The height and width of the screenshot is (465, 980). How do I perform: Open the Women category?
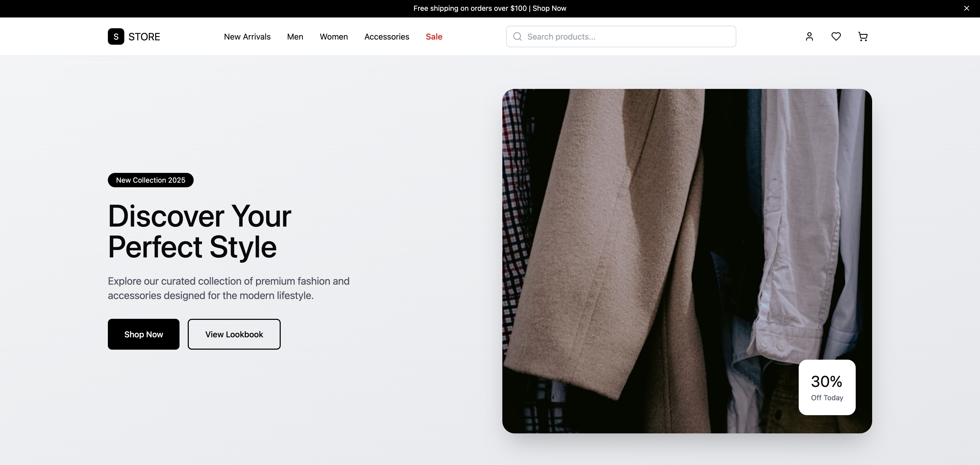(x=334, y=36)
